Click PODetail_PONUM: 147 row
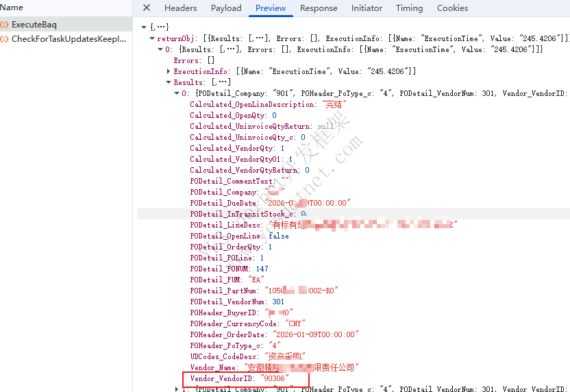The width and height of the screenshot is (570, 392). click(x=229, y=269)
